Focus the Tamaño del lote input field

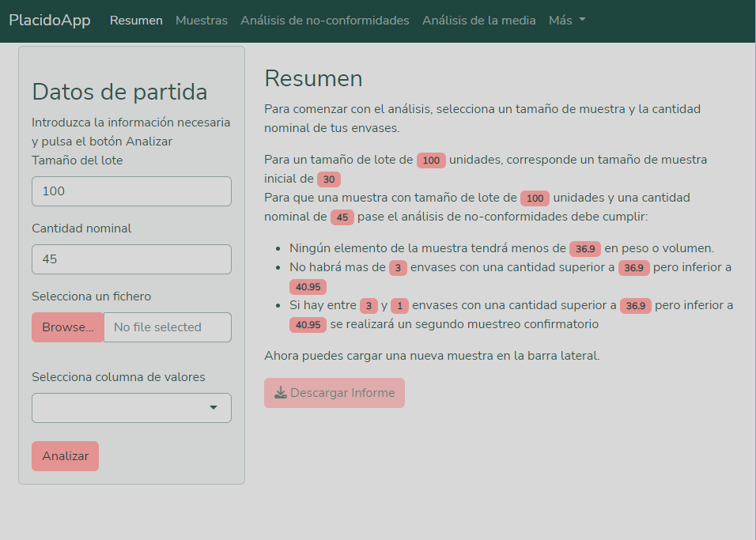click(x=131, y=191)
